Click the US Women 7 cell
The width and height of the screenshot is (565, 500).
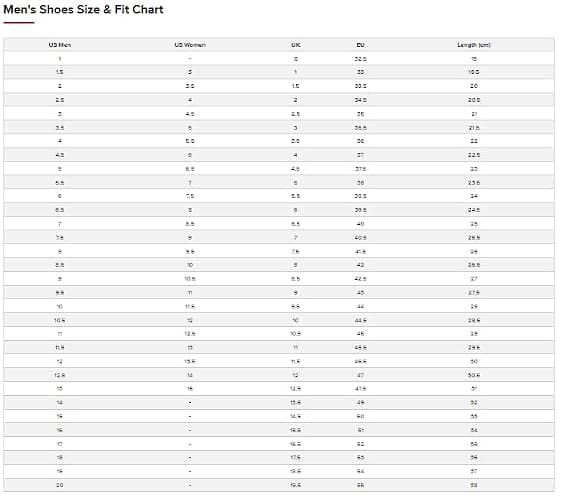[190, 183]
